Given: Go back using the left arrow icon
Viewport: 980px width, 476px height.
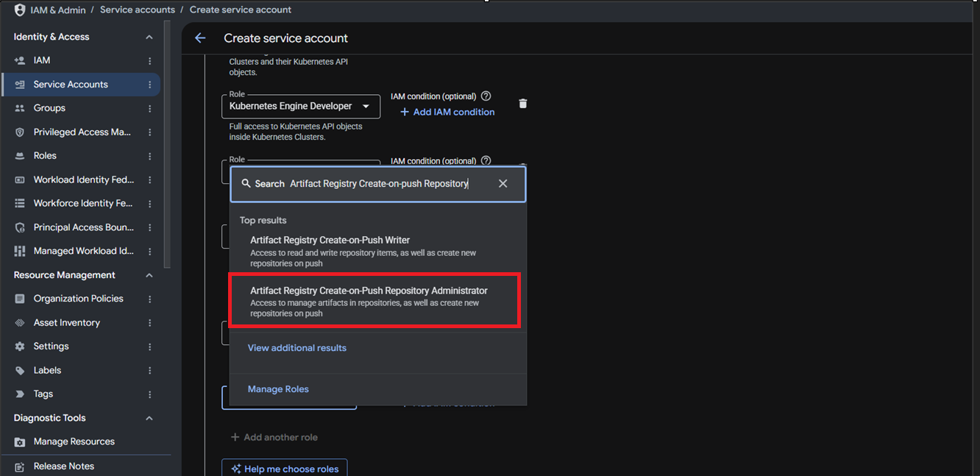Looking at the screenshot, I should click(200, 38).
